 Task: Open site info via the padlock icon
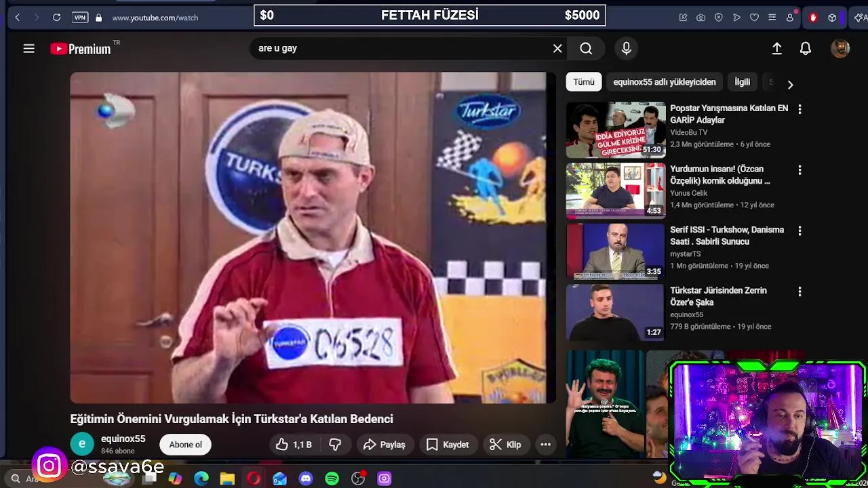98,18
